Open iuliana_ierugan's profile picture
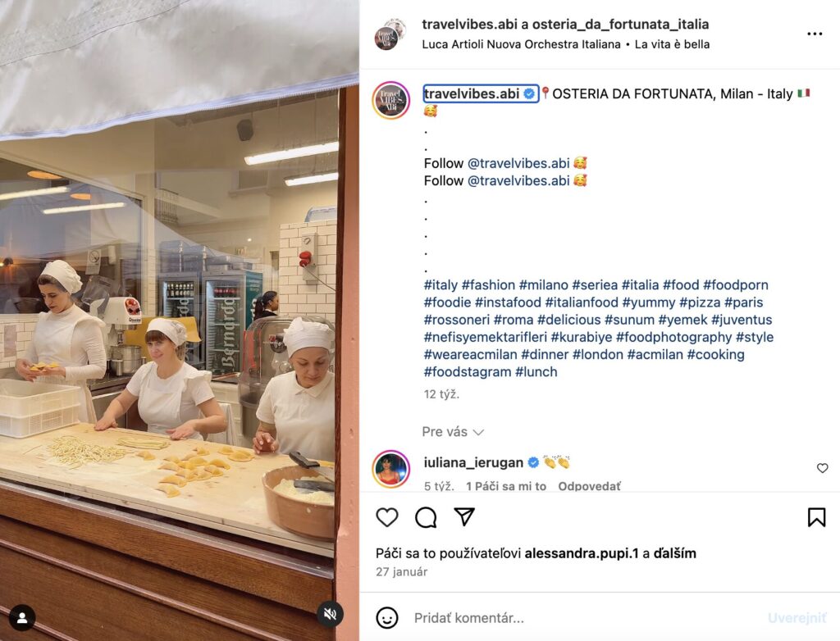 tap(391, 469)
